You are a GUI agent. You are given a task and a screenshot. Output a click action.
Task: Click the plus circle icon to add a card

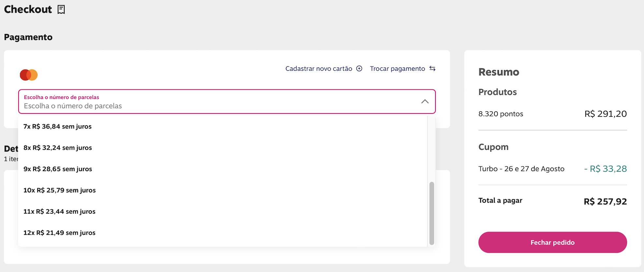pos(359,68)
